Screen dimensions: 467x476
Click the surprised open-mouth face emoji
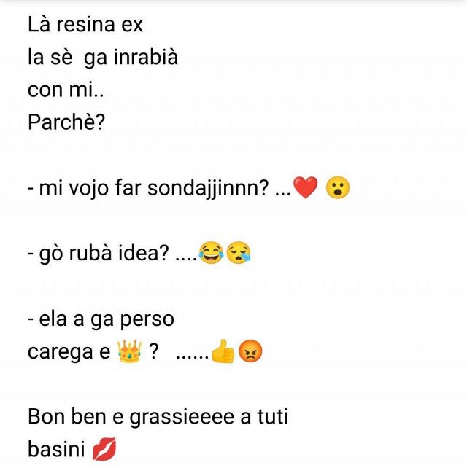tap(338, 187)
